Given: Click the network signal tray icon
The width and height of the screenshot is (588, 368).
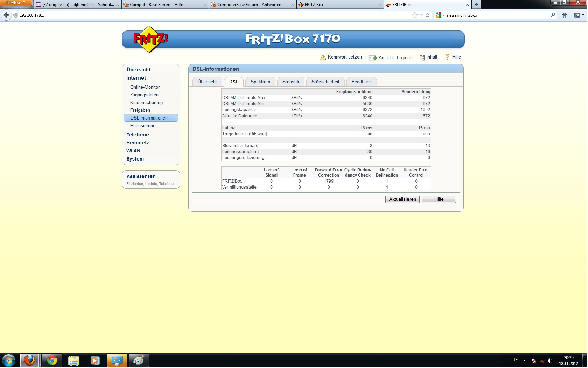Looking at the screenshot, I should (542, 361).
